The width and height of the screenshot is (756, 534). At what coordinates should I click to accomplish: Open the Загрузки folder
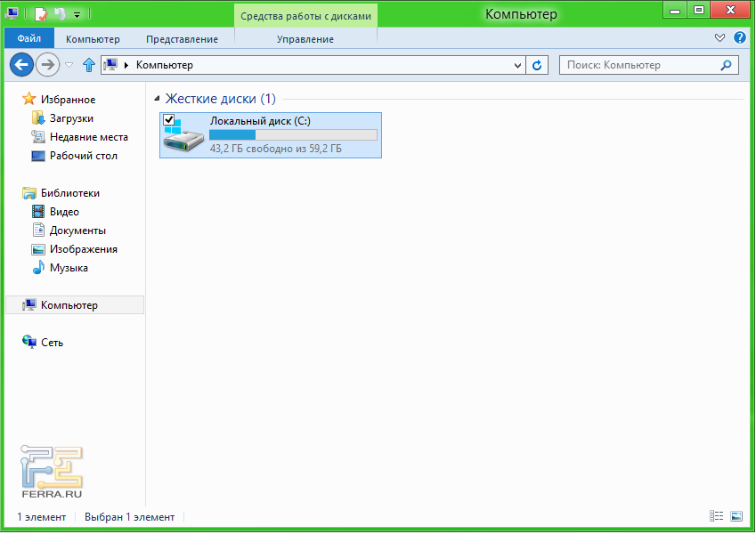point(71,118)
